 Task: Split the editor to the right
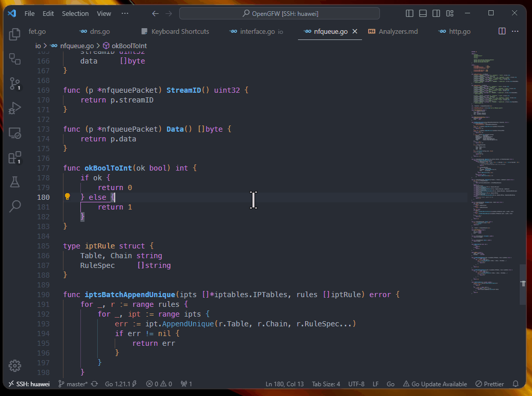(x=502, y=32)
